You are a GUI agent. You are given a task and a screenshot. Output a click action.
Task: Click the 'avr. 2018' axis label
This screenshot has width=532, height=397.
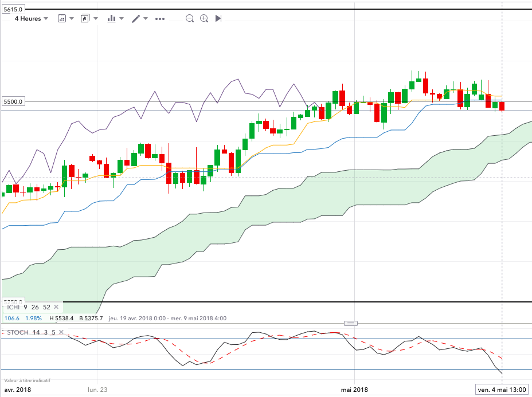coord(17,390)
